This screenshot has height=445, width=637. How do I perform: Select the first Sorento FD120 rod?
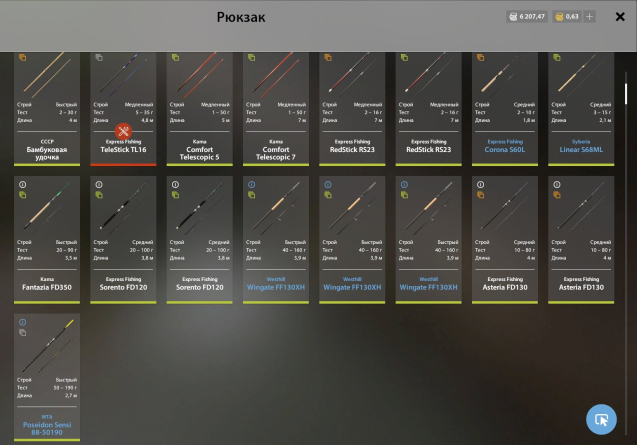point(123,240)
